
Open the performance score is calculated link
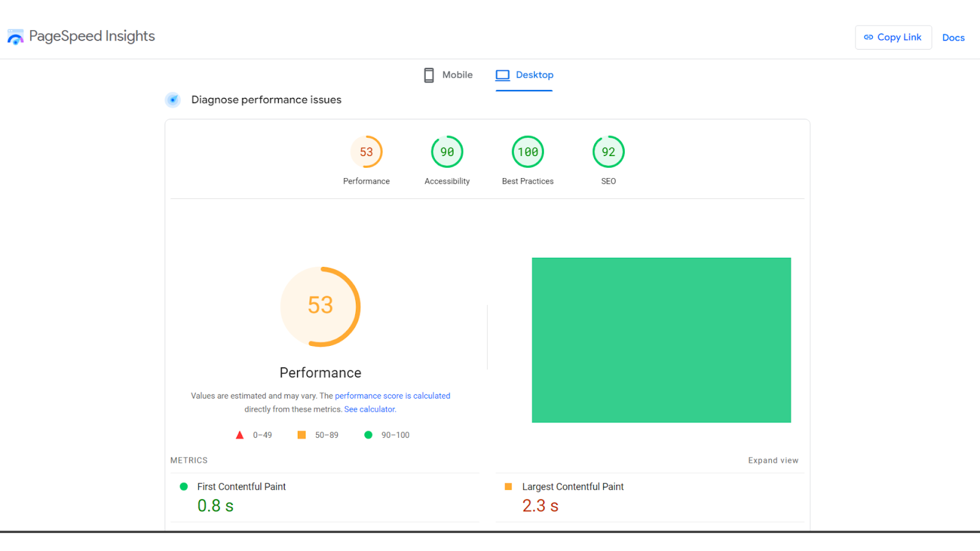[x=393, y=396]
